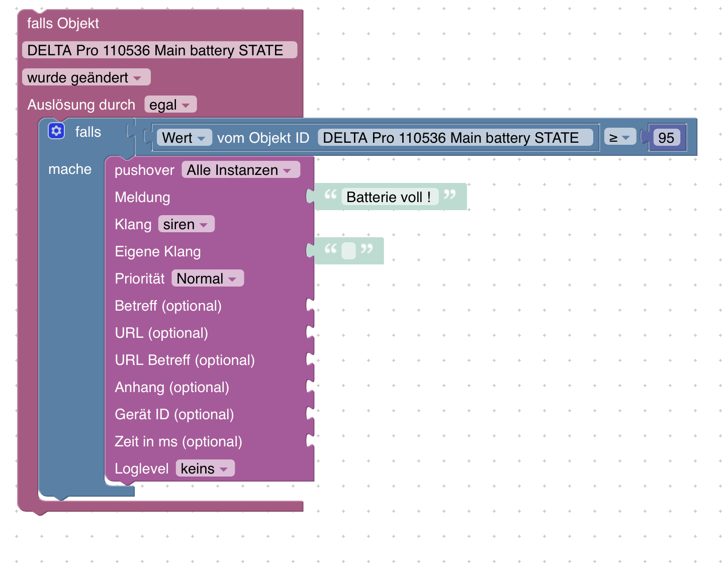Click the 'Zeit in ms (optional)' row

178,441
